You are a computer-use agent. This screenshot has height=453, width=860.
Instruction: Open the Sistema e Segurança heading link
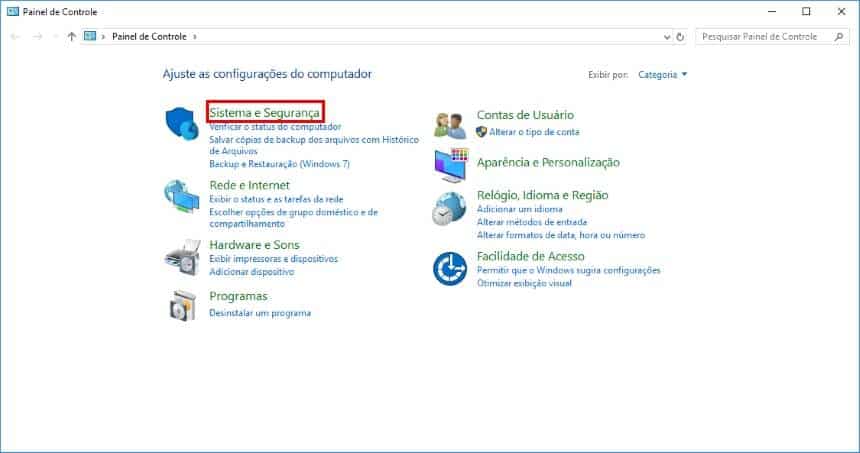click(264, 112)
